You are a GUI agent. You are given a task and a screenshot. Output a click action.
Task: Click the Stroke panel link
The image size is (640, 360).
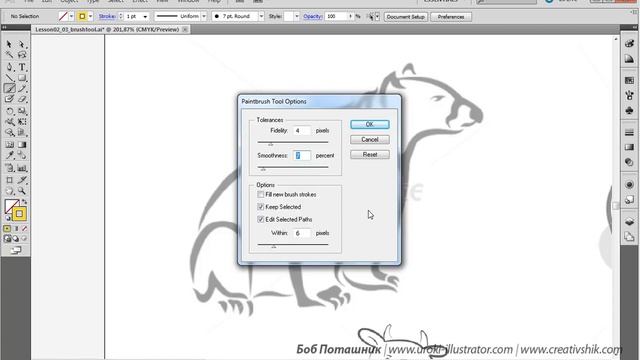coord(107,16)
